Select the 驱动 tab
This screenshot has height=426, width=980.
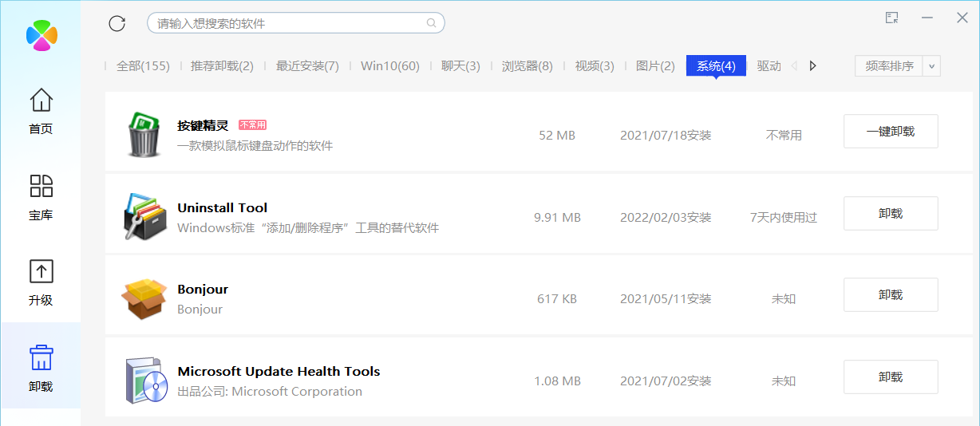769,66
